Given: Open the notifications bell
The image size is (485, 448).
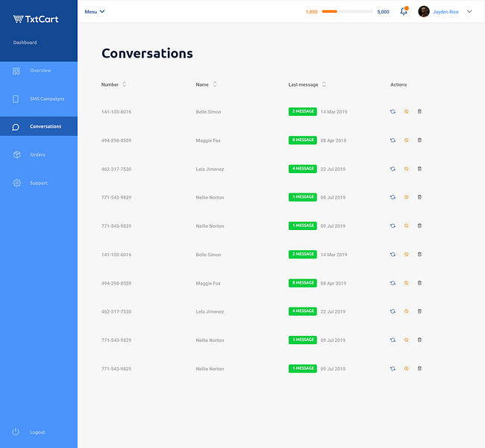Looking at the screenshot, I should pyautogui.click(x=404, y=11).
